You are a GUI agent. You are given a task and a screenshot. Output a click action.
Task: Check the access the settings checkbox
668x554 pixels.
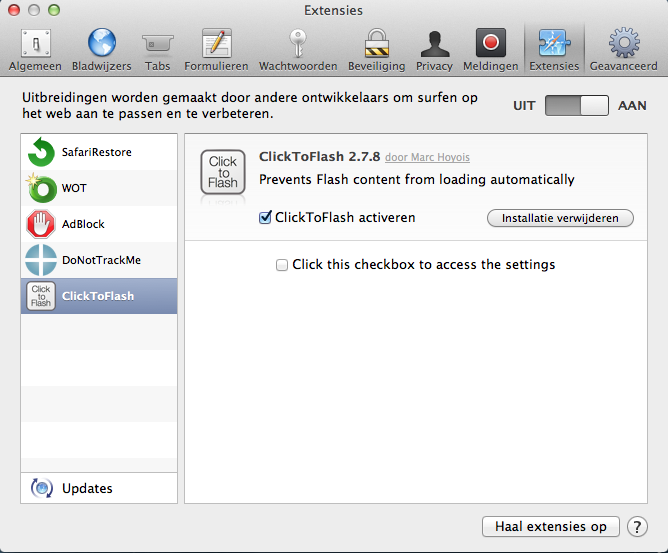282,265
